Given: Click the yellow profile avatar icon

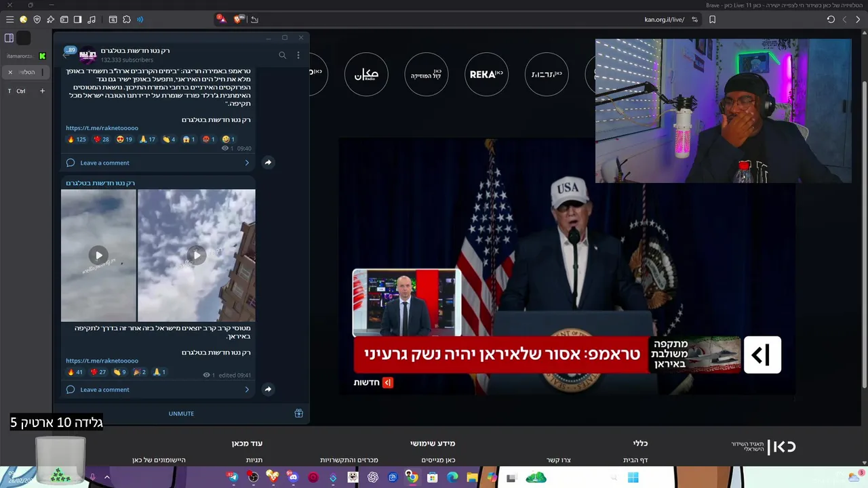Looking at the screenshot, I should pyautogui.click(x=23, y=20).
